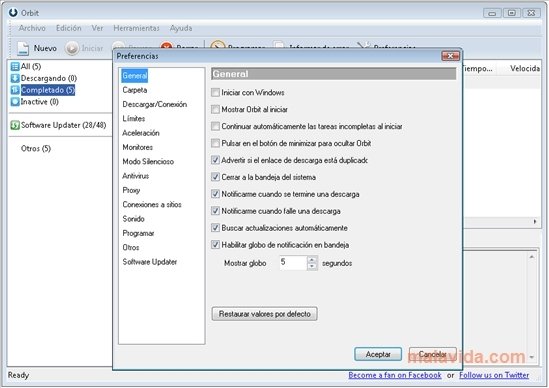Open Follow us on Twitter link
The image size is (549, 388).
tap(494, 375)
